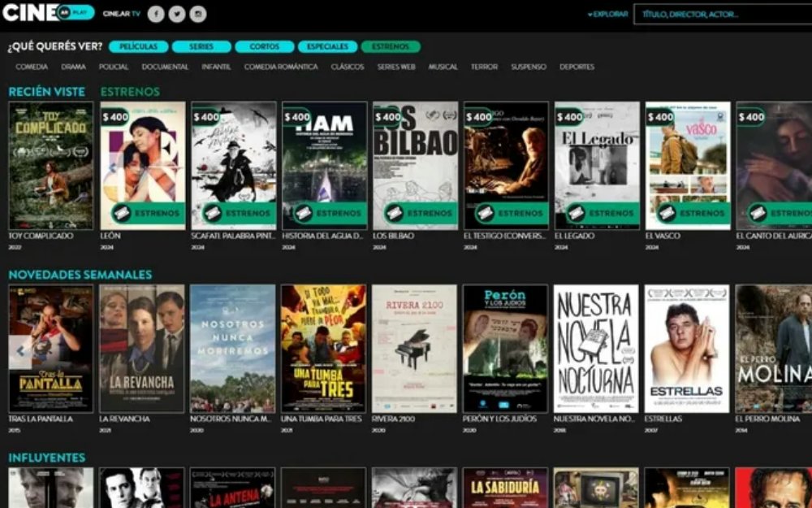Choose the Infantil genre
812x508 pixels.
[x=216, y=67]
